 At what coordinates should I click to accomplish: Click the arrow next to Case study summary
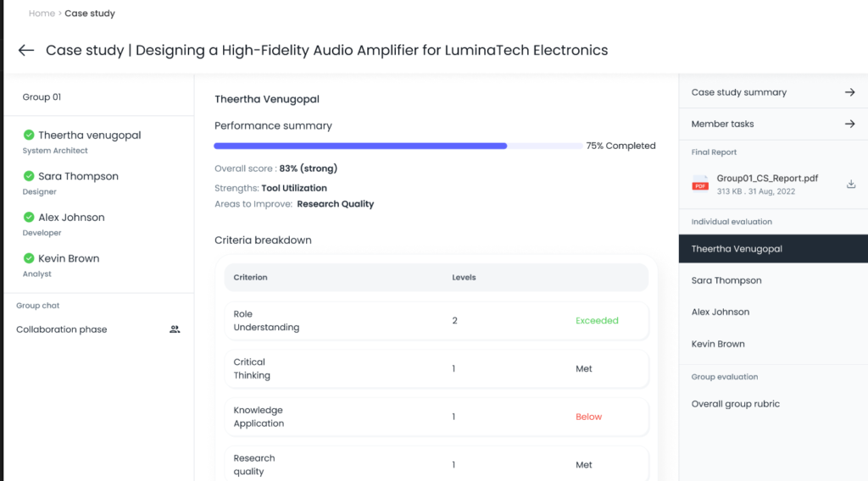coord(849,92)
